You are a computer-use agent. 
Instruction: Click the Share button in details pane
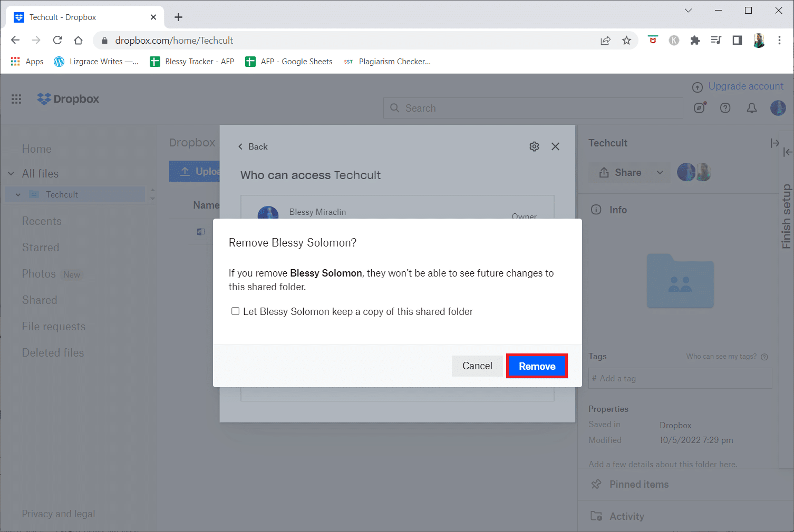click(x=621, y=172)
